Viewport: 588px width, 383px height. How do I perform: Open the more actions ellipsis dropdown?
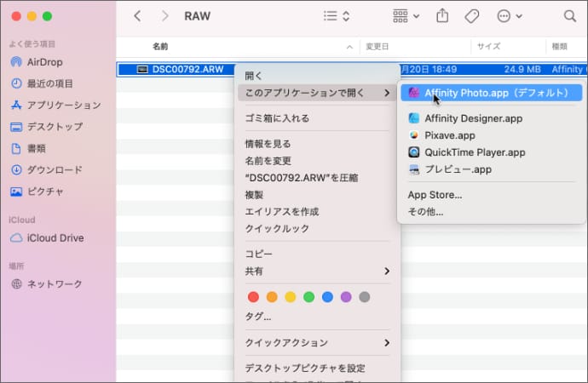[x=508, y=15]
